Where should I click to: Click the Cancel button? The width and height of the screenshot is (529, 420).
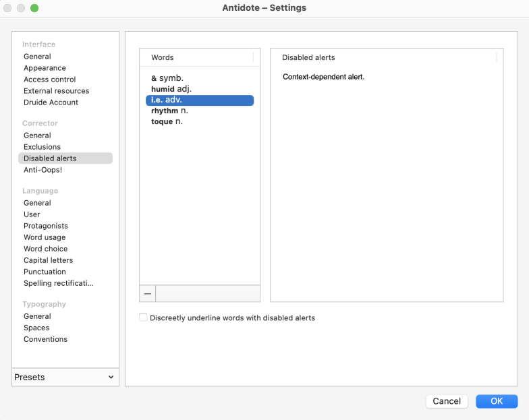pyautogui.click(x=446, y=401)
